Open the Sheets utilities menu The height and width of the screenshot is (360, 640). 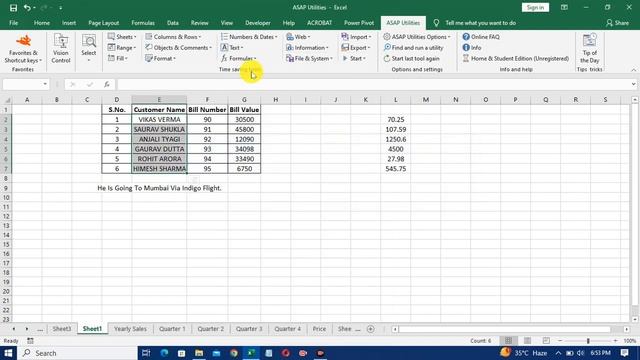[122, 37]
